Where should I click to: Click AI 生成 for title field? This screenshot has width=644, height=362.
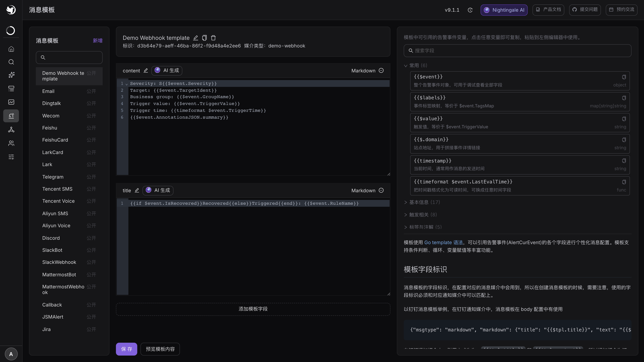pos(158,190)
